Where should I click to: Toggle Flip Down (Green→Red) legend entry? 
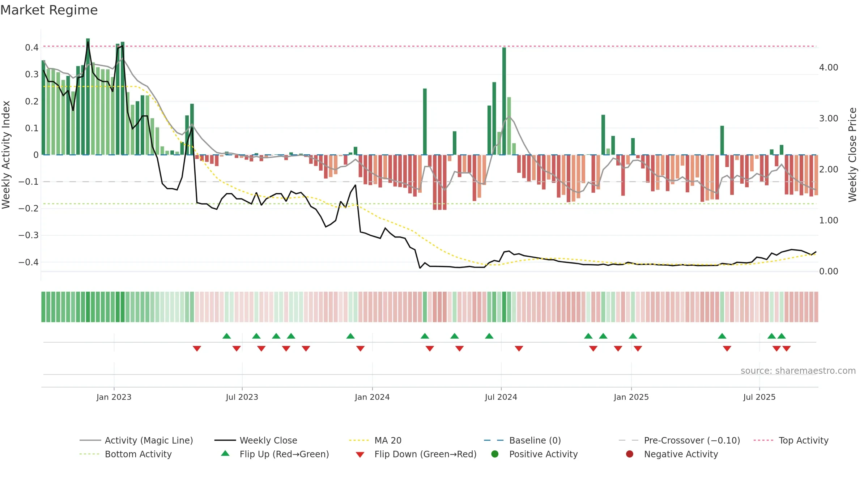[416, 454]
